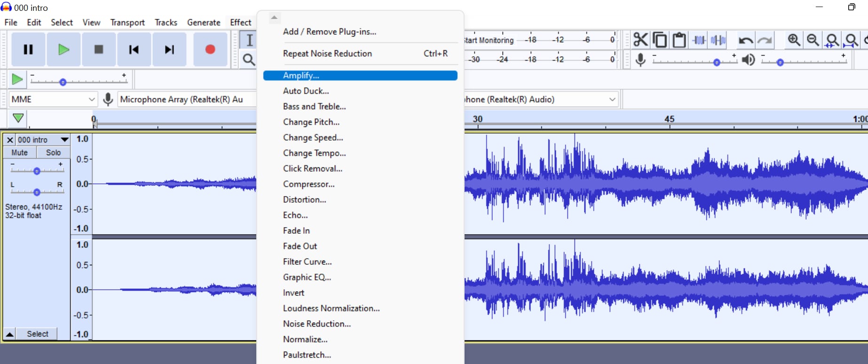This screenshot has width=868, height=364.
Task: Open the 000 intro track dropdown menu
Action: tap(64, 140)
